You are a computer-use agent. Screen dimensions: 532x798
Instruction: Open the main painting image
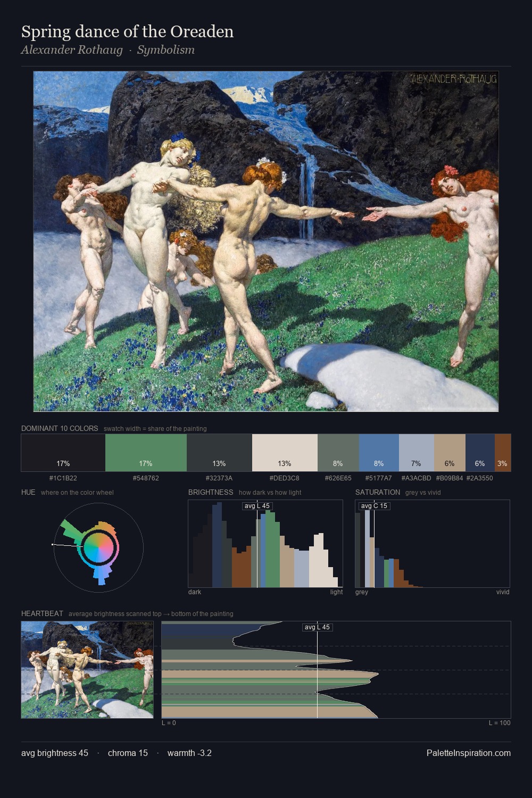click(x=266, y=242)
